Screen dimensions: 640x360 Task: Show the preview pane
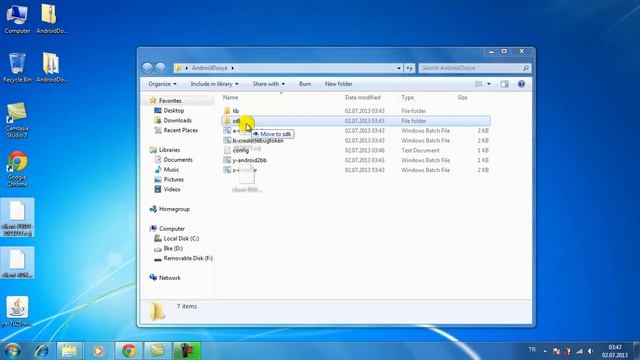[x=504, y=84]
